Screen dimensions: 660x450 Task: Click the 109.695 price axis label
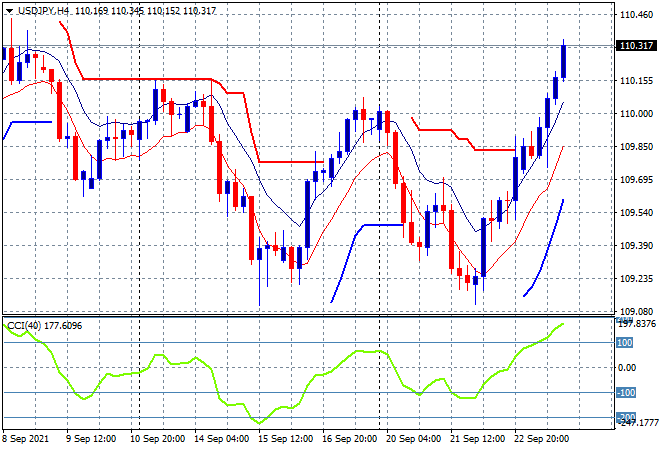click(x=636, y=180)
